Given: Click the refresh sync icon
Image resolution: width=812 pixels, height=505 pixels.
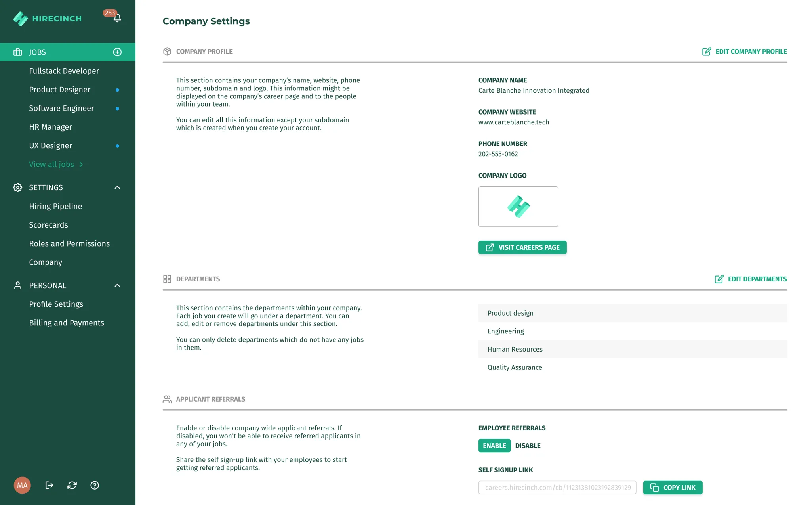Looking at the screenshot, I should pos(72,485).
